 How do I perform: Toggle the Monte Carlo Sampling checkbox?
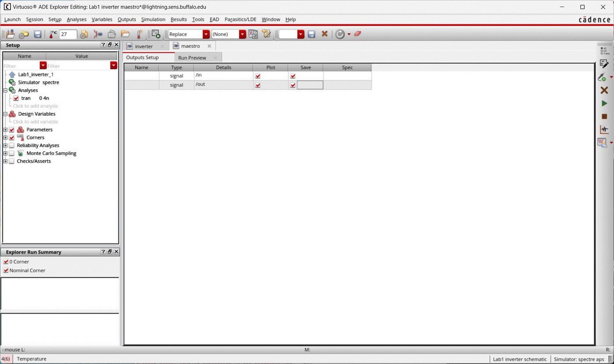point(11,153)
